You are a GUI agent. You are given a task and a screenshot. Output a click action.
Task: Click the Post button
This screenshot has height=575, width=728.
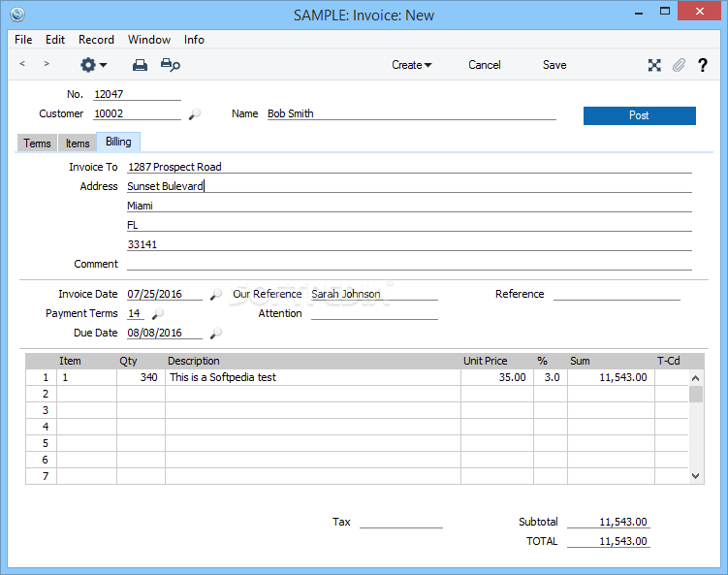(x=640, y=115)
